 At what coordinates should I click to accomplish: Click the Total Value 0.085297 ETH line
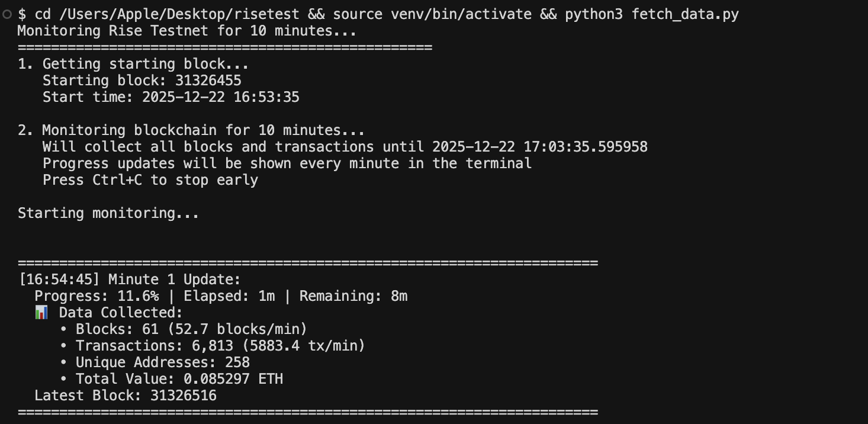coord(179,379)
